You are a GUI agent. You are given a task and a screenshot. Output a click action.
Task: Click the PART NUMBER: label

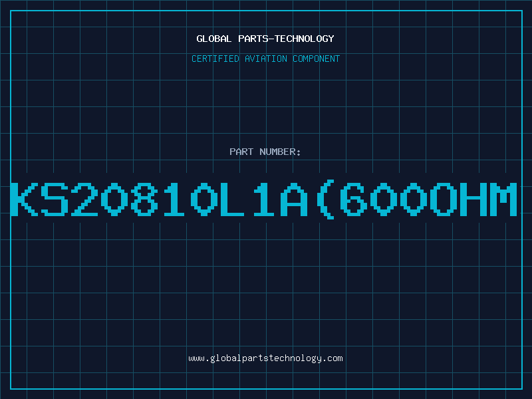coord(265,152)
